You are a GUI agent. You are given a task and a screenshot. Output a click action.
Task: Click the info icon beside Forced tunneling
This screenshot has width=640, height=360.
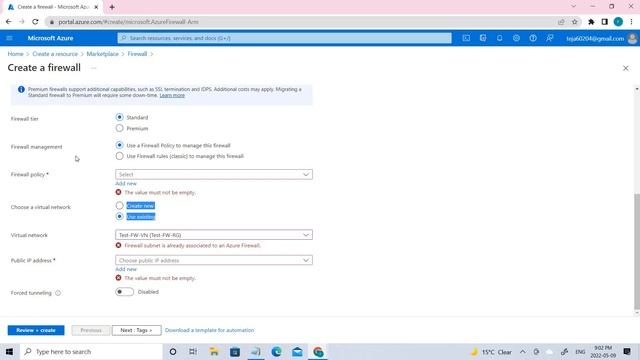[x=58, y=293]
